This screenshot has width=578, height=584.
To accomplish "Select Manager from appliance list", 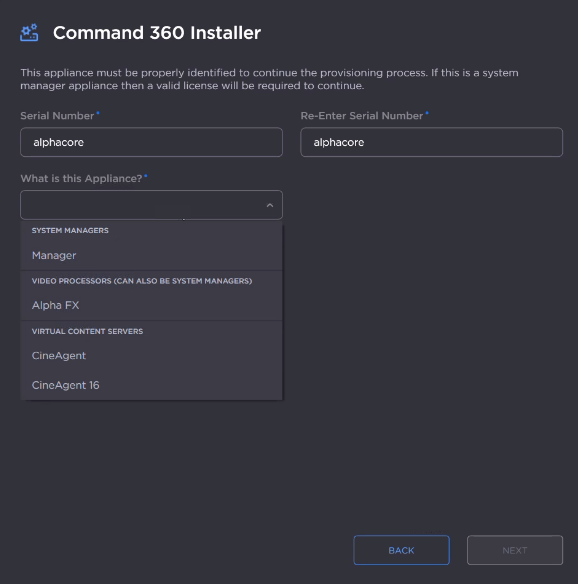I will (x=151, y=256).
